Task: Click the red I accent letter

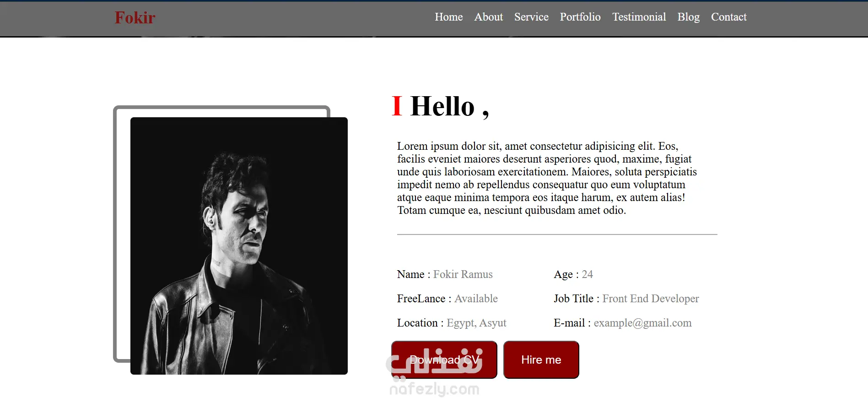Action: coord(397,106)
